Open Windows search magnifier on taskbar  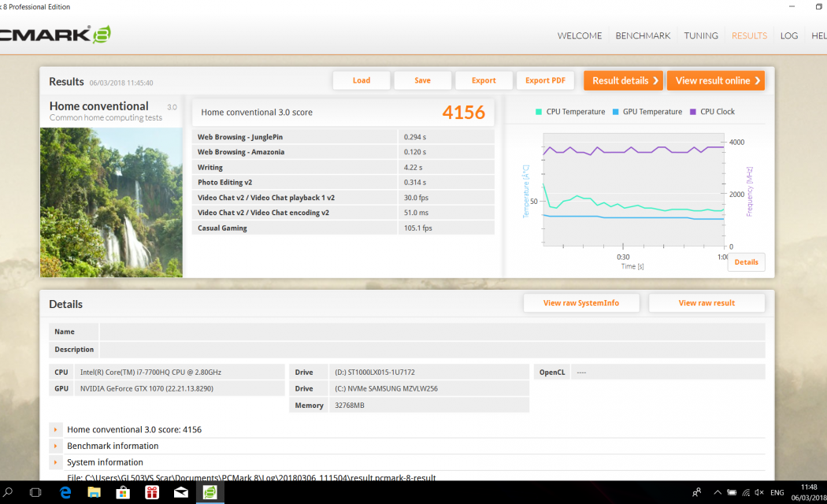pos(7,492)
